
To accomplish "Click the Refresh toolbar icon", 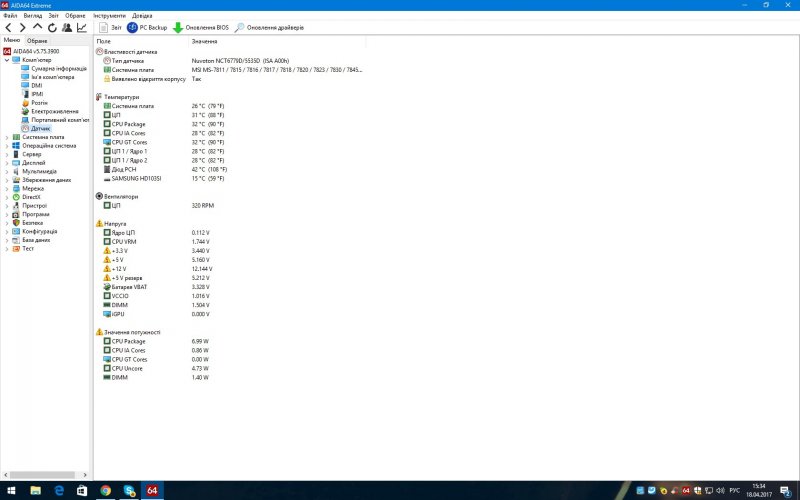I will pyautogui.click(x=51, y=27).
